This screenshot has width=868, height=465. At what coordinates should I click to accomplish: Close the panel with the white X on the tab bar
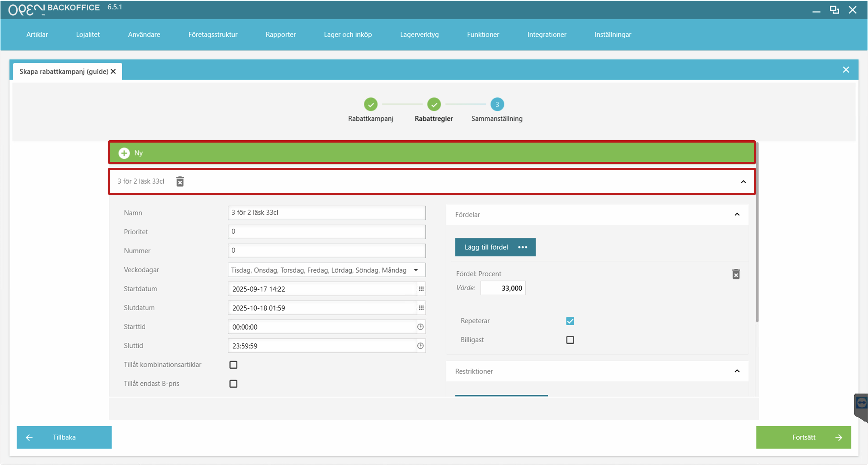[846, 70]
